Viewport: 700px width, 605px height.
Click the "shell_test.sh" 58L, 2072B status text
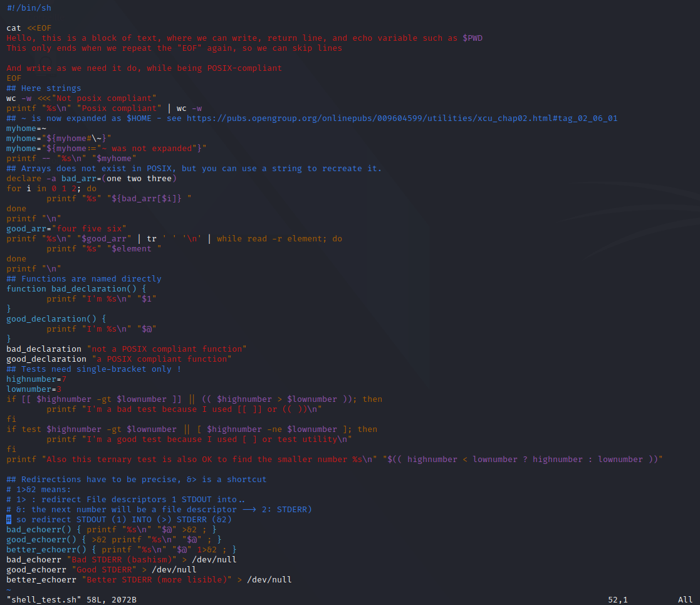pos(71,600)
